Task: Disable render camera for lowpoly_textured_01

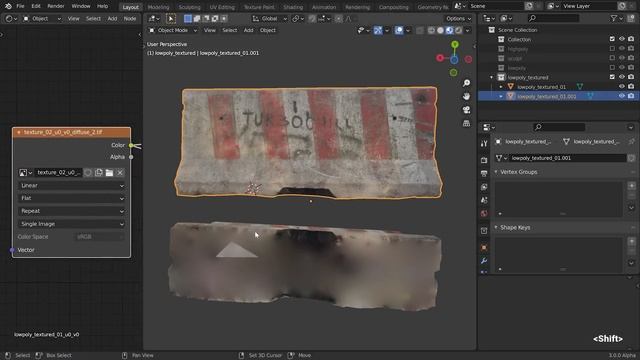Action: pyautogui.click(x=631, y=87)
